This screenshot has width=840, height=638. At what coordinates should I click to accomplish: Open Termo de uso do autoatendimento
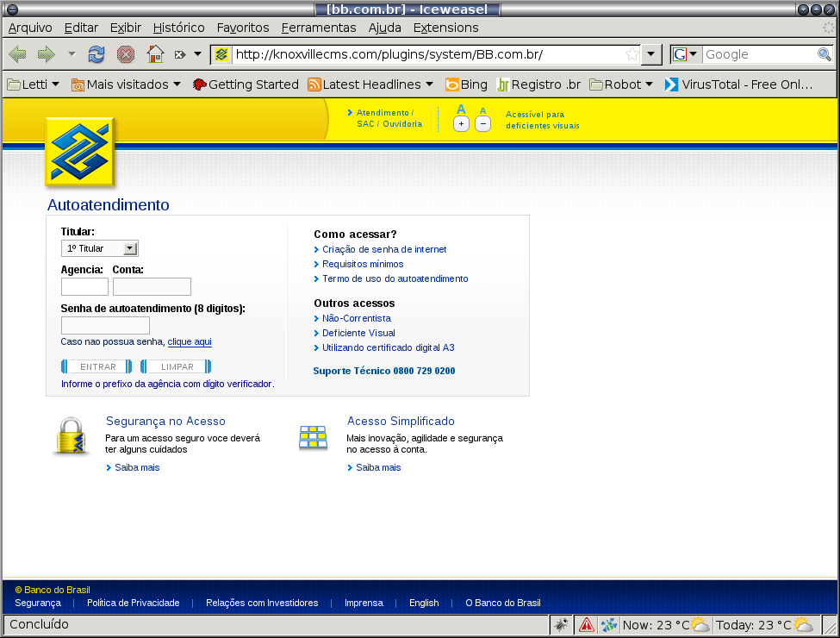tap(395, 278)
